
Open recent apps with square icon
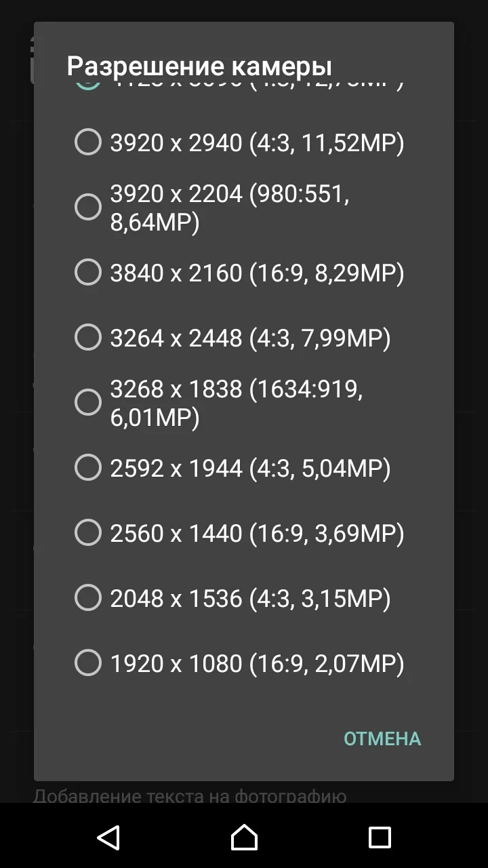(380, 837)
